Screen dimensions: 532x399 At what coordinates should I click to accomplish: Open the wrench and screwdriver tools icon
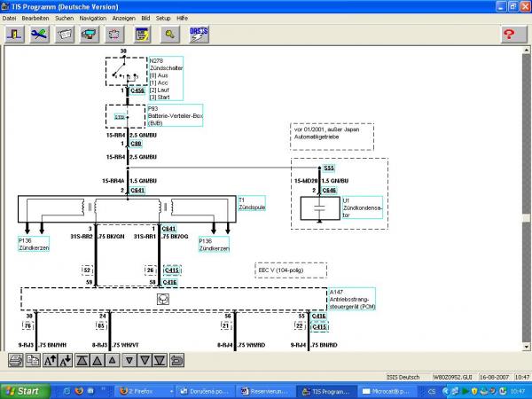(39, 34)
